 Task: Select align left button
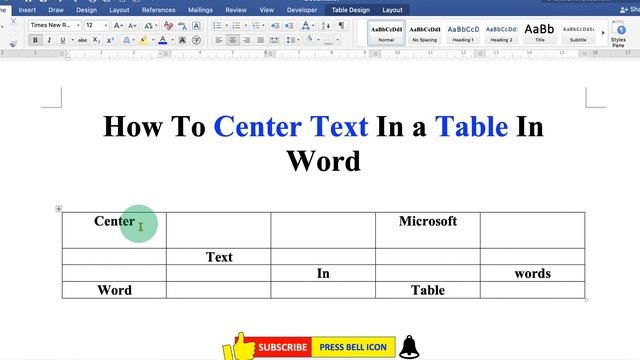219,40
